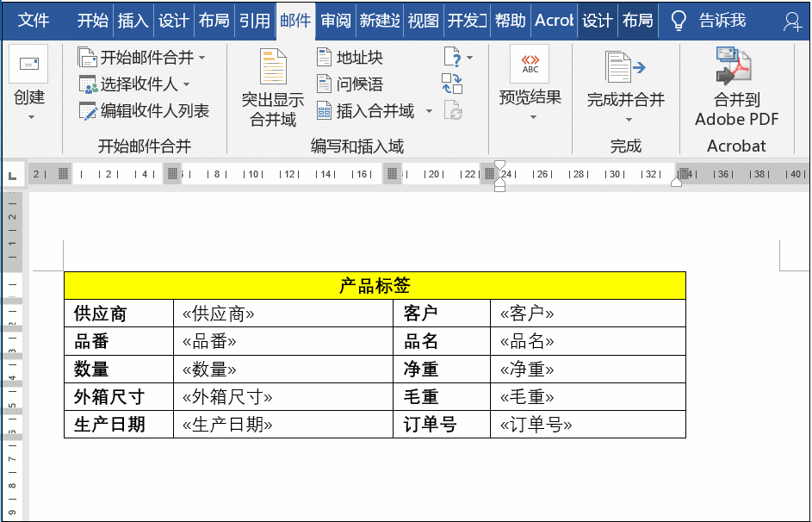Screen dimensions: 812x522
Task: Open the 文件 menu
Action: pyautogui.click(x=34, y=22)
